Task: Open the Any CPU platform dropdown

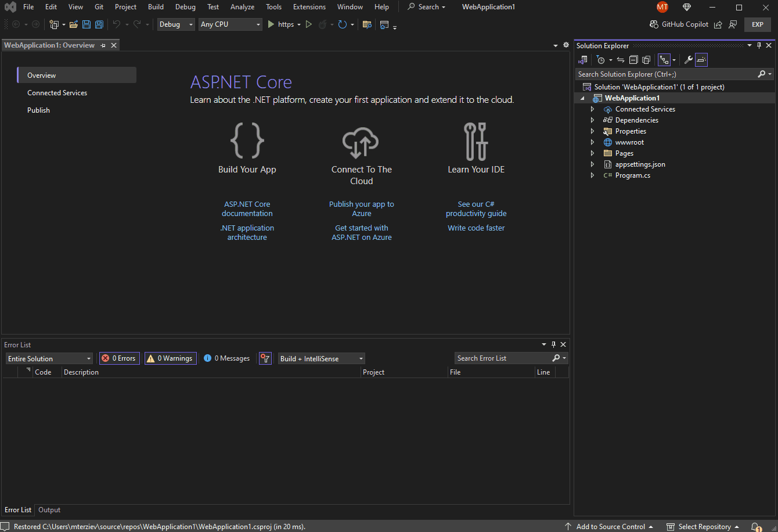Action: [x=230, y=24]
